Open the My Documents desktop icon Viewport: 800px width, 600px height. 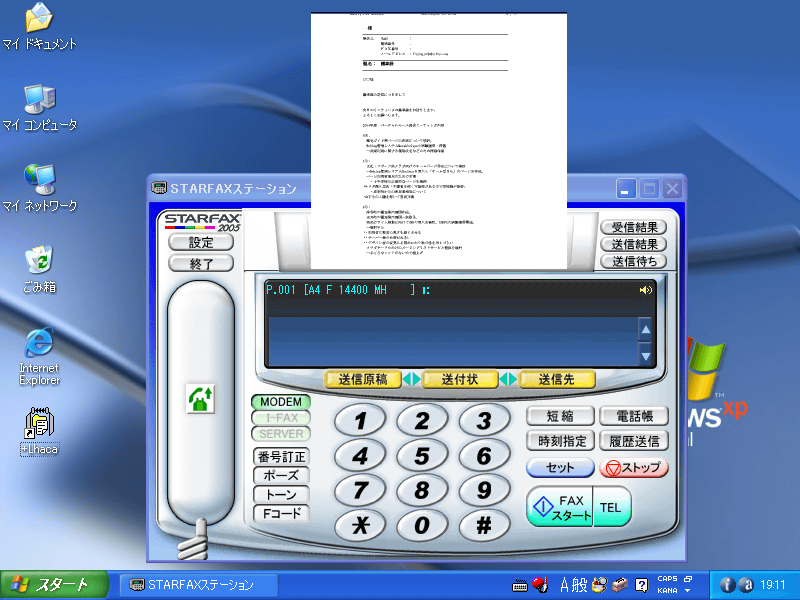coord(39,26)
